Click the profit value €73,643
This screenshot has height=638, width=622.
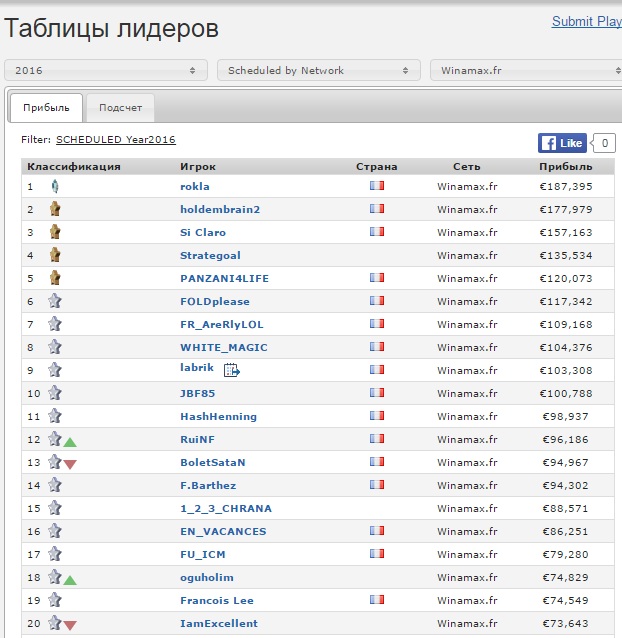(x=565, y=623)
